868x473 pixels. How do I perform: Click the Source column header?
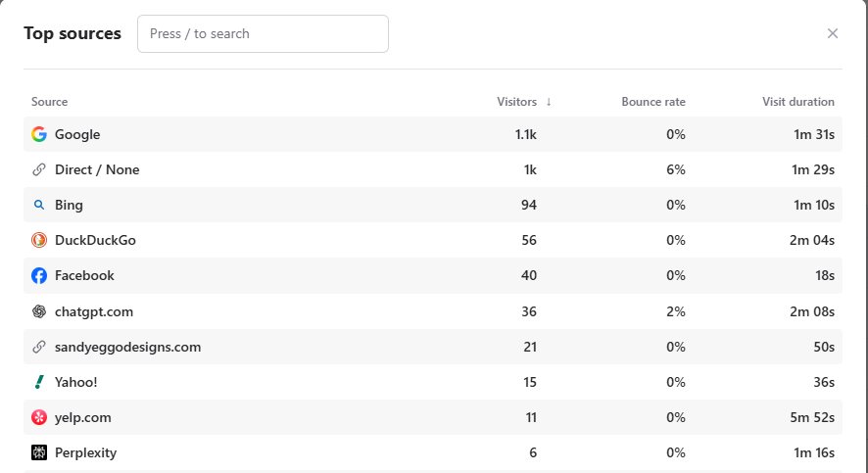coord(49,102)
